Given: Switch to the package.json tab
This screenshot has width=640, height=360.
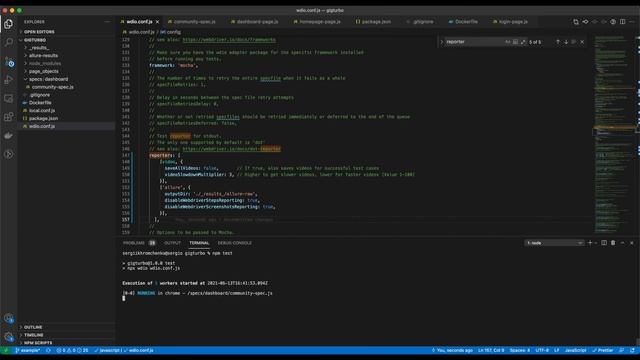Looking at the screenshot, I should [376, 22].
